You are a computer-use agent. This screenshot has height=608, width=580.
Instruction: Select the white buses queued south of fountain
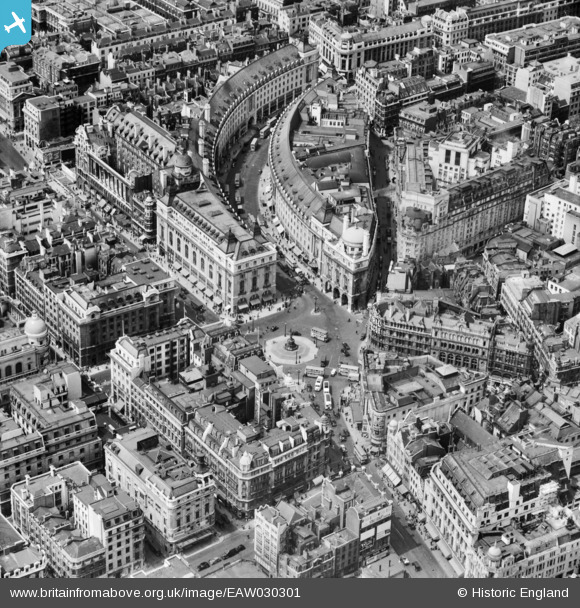click(x=324, y=392)
